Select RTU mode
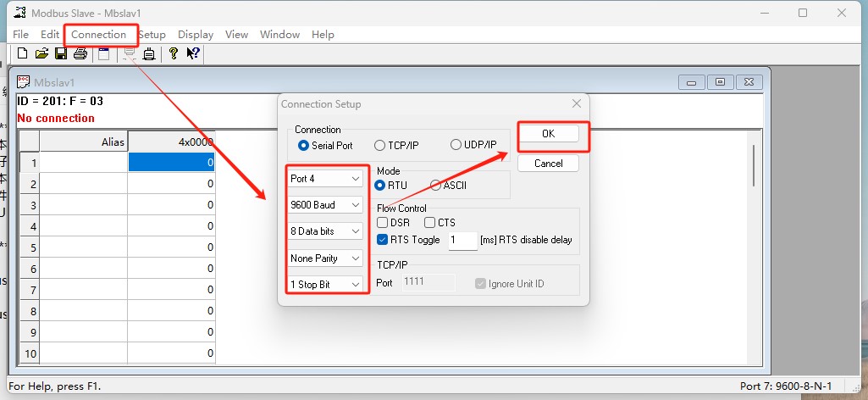 [x=380, y=185]
